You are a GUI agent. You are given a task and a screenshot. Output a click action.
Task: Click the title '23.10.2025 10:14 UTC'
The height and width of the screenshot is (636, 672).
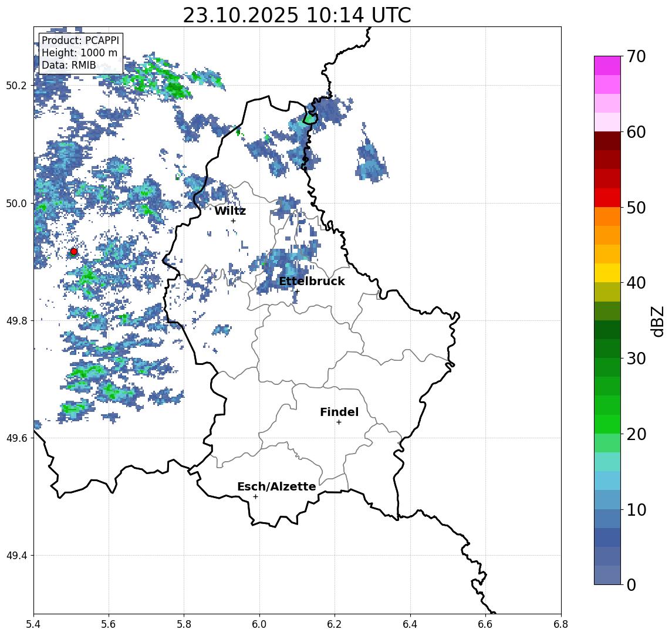(x=296, y=16)
